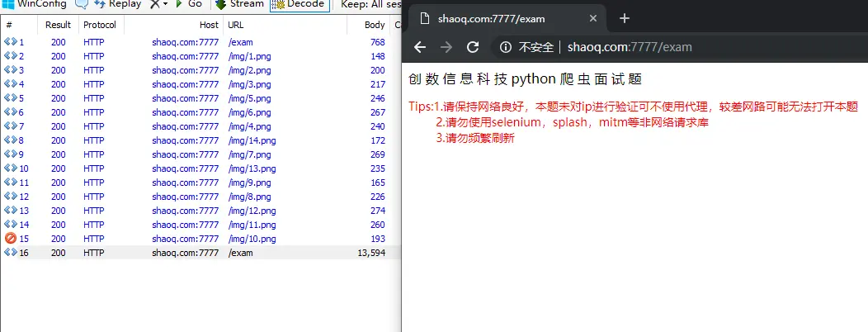Select the icon of session 8
Viewport: 868px width, 332px height.
(10, 140)
